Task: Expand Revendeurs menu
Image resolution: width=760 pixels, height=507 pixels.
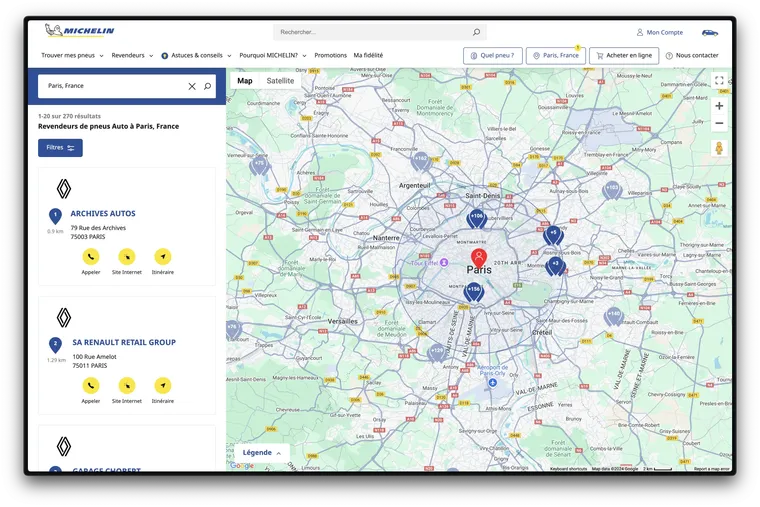Action: [132, 55]
